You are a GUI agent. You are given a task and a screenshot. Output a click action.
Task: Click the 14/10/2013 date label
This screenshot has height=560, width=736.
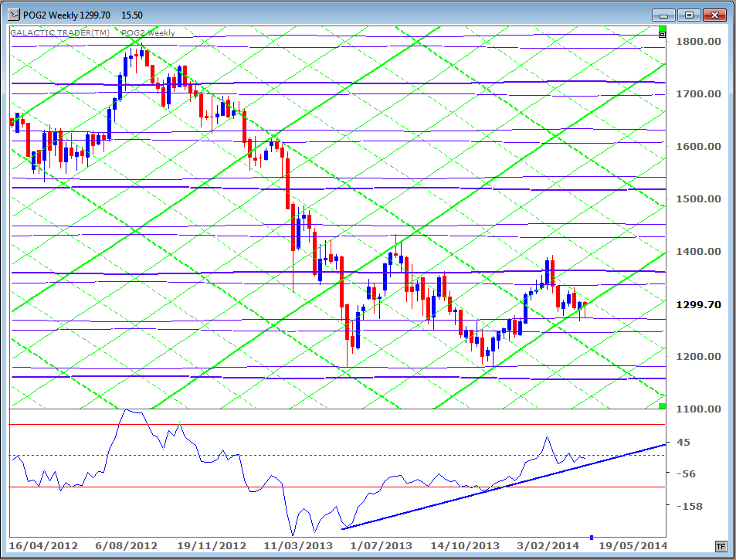point(465,546)
